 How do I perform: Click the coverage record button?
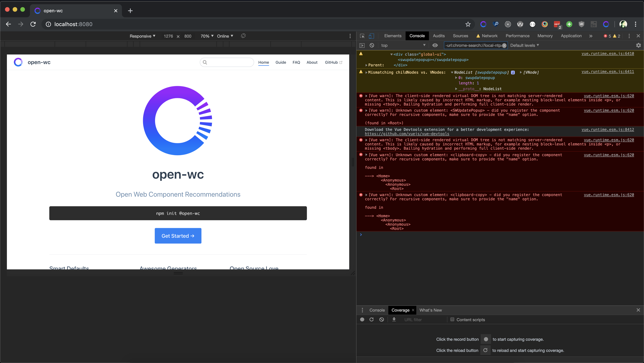click(362, 319)
